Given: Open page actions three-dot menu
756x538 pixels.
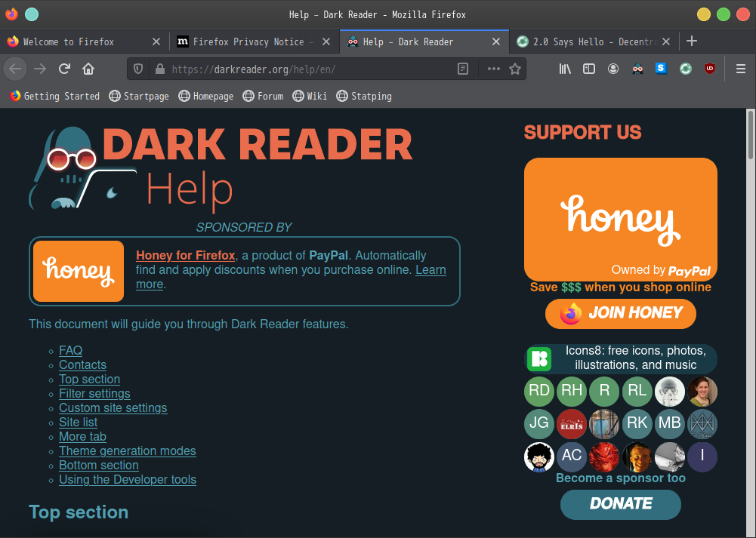Looking at the screenshot, I should tap(494, 69).
